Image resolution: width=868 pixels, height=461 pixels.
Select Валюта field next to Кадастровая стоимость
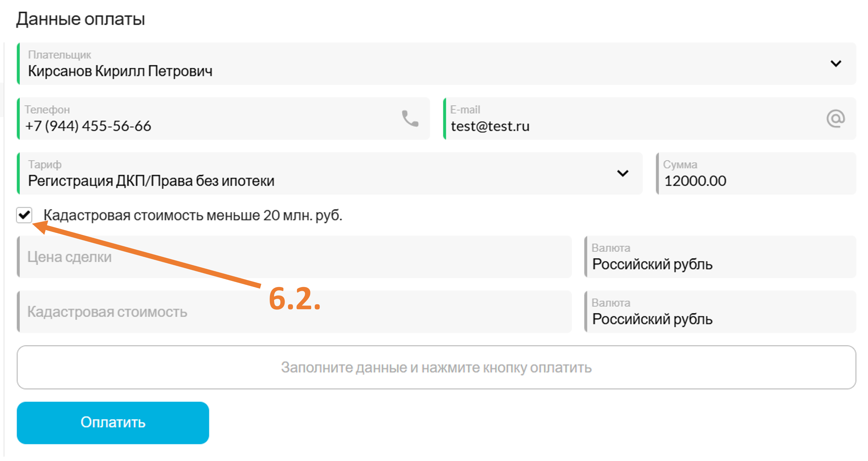click(720, 312)
